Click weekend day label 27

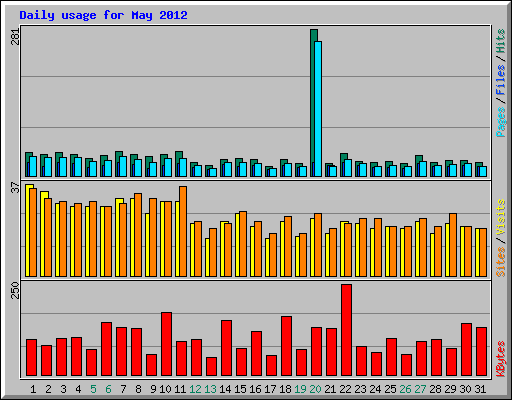pos(420,389)
